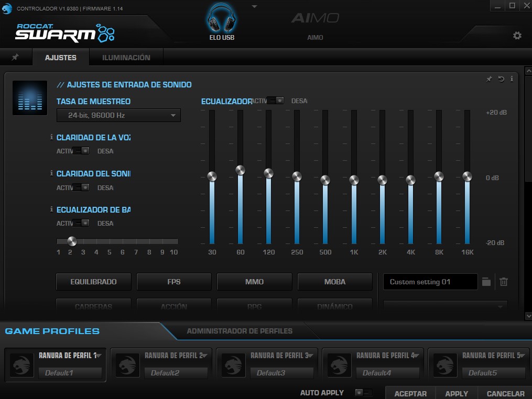The image size is (532, 399).
Task: Open the Tasa de Muestreo dropdown
Action: (118, 115)
